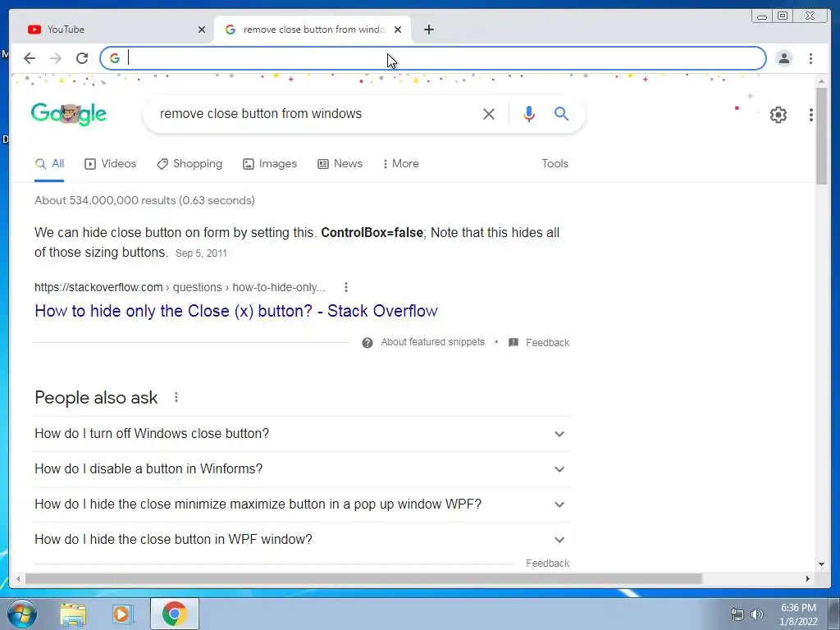Expand 'How do I hide the close button in WPF window?'
Viewport: 840px width, 630px height.
[302, 540]
